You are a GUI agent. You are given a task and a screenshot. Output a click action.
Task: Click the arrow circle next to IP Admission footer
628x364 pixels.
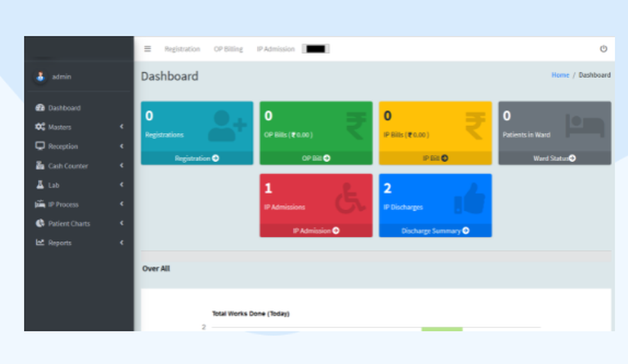pyautogui.click(x=336, y=231)
